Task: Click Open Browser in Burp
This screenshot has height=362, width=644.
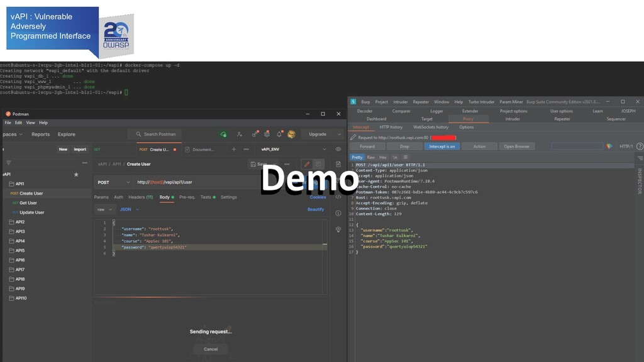Action: pos(517,146)
